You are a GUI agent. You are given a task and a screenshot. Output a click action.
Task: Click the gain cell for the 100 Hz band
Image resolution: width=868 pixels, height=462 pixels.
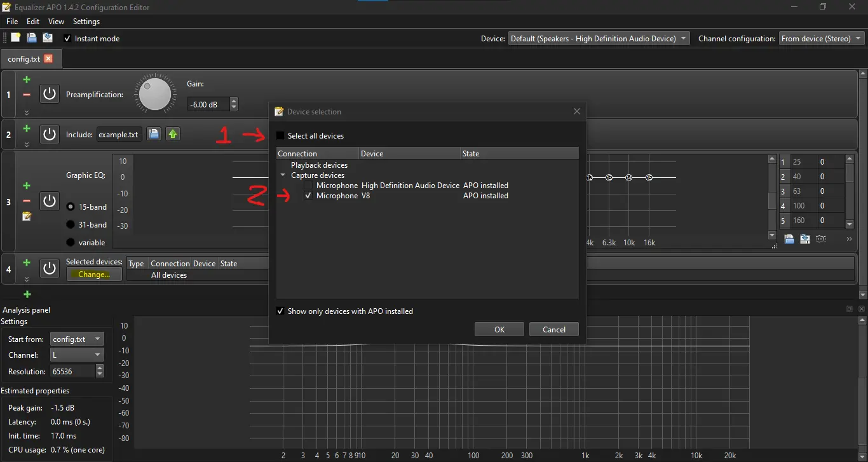pyautogui.click(x=831, y=206)
